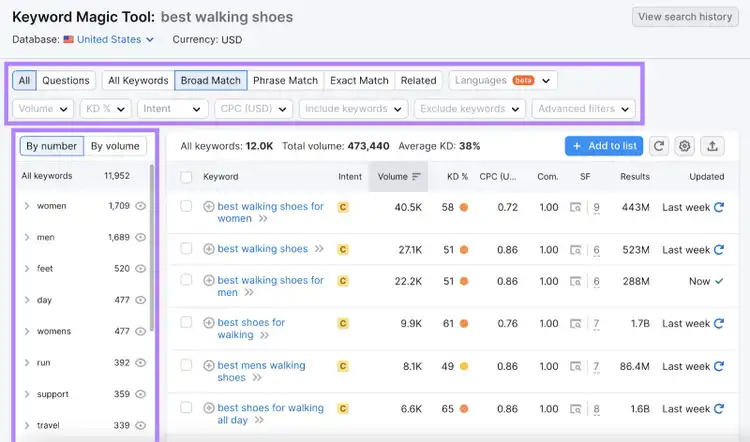The image size is (750, 442).
Task: View SERP icon for 'best mens walking shoes'
Action: click(x=575, y=366)
